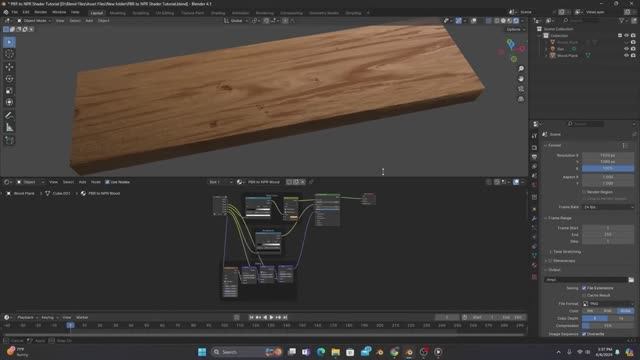Choose the Add Cube tool
Viewport: 640px width, 360px height.
9,140
